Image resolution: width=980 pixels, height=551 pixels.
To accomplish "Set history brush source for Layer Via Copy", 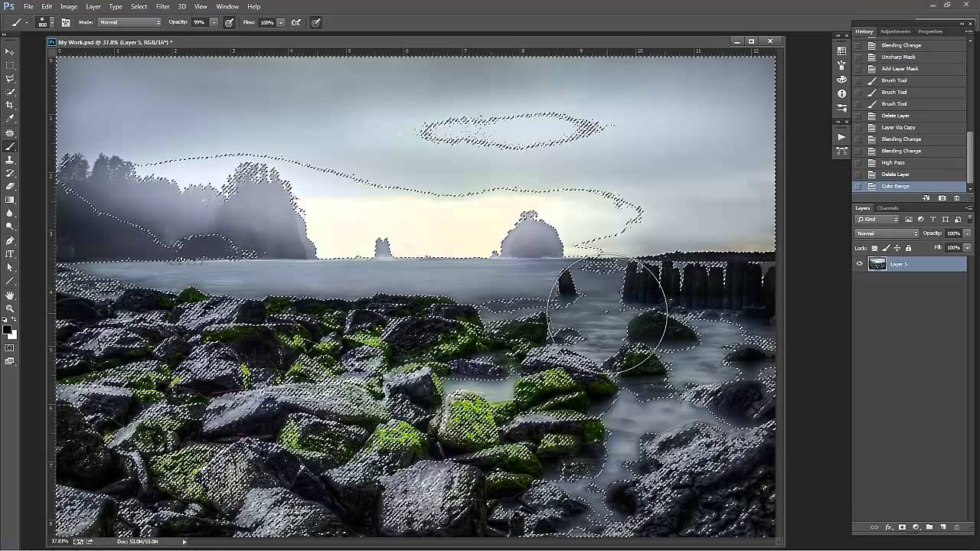I will pyautogui.click(x=857, y=127).
